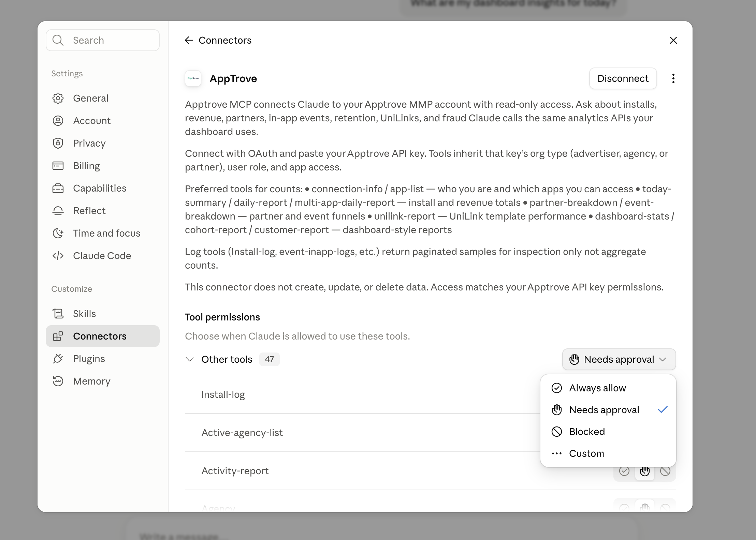Open the three-dot more options menu
756x540 pixels.
[x=673, y=78]
